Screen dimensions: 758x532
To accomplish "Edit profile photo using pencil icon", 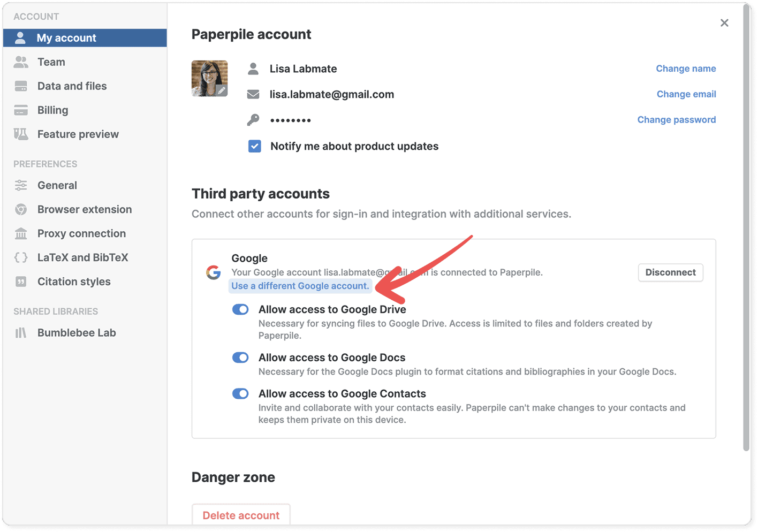I will [x=221, y=90].
